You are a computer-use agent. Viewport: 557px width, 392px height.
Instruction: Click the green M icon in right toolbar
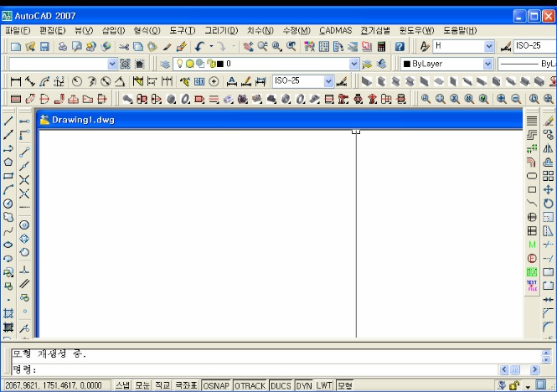click(x=532, y=245)
